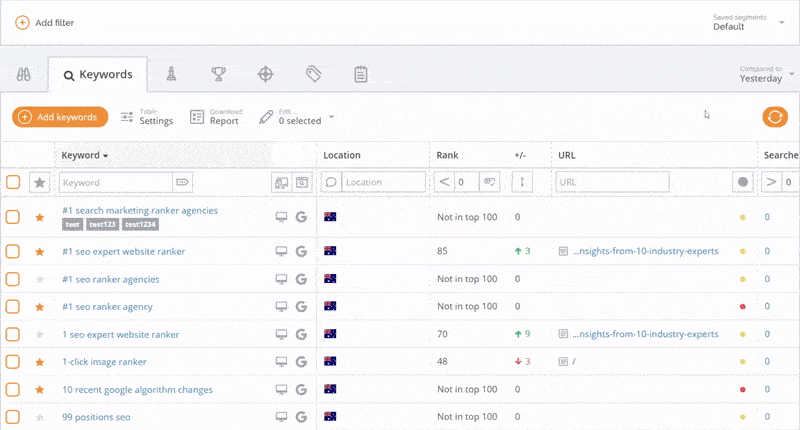Toggle the select-all checkbox in filter row

13,182
